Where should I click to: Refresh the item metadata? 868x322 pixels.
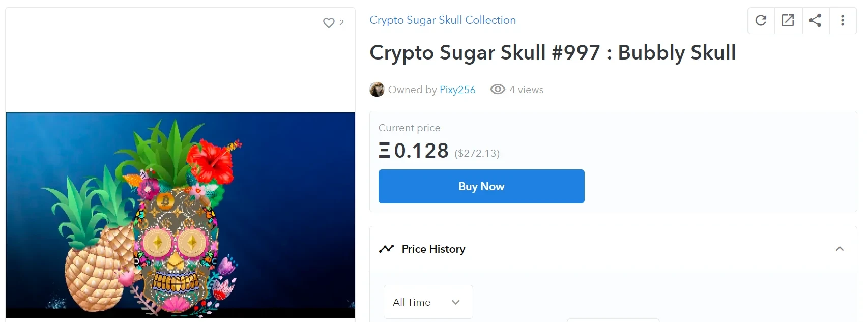pyautogui.click(x=761, y=20)
